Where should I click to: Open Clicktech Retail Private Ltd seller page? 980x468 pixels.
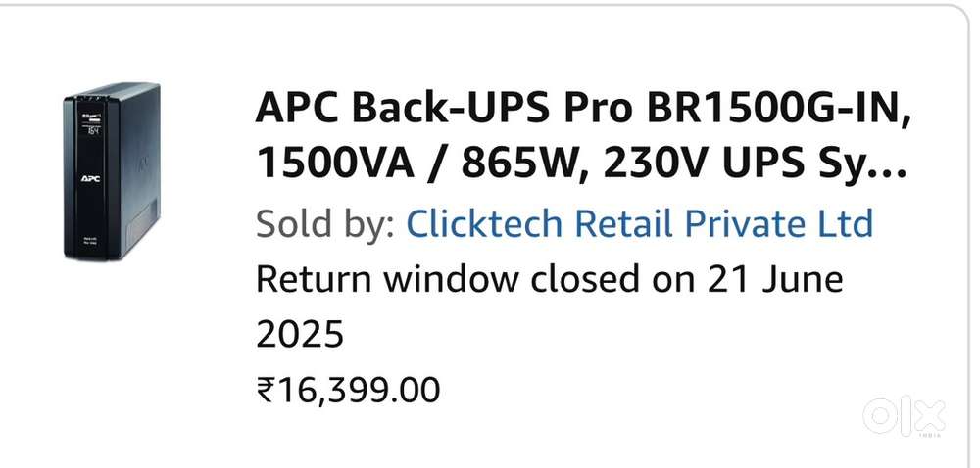pos(639,224)
